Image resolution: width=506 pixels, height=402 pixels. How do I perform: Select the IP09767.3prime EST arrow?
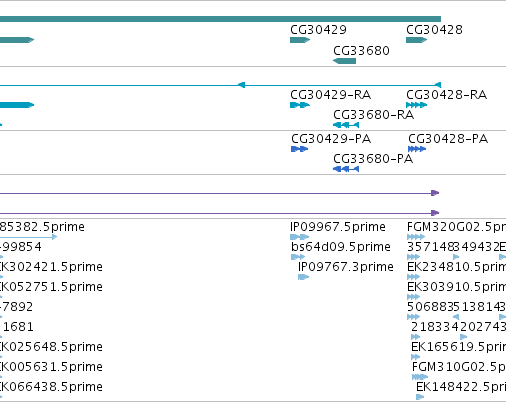(x=303, y=277)
